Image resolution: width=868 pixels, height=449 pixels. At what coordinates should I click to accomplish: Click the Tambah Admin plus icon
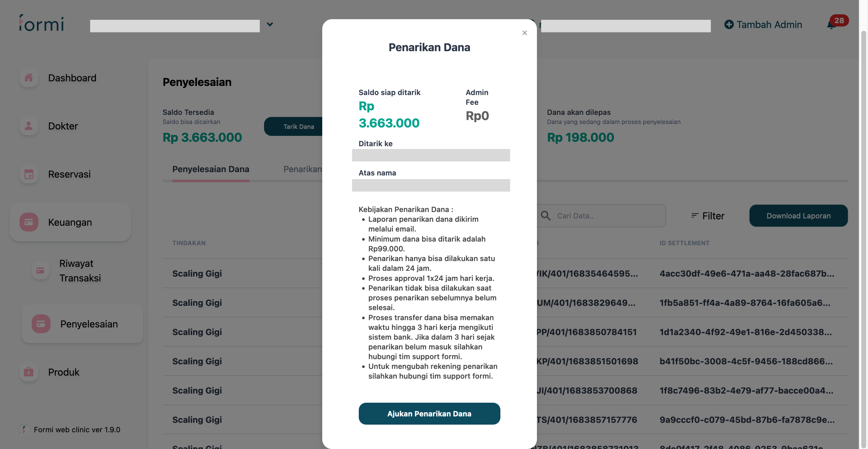[729, 25]
